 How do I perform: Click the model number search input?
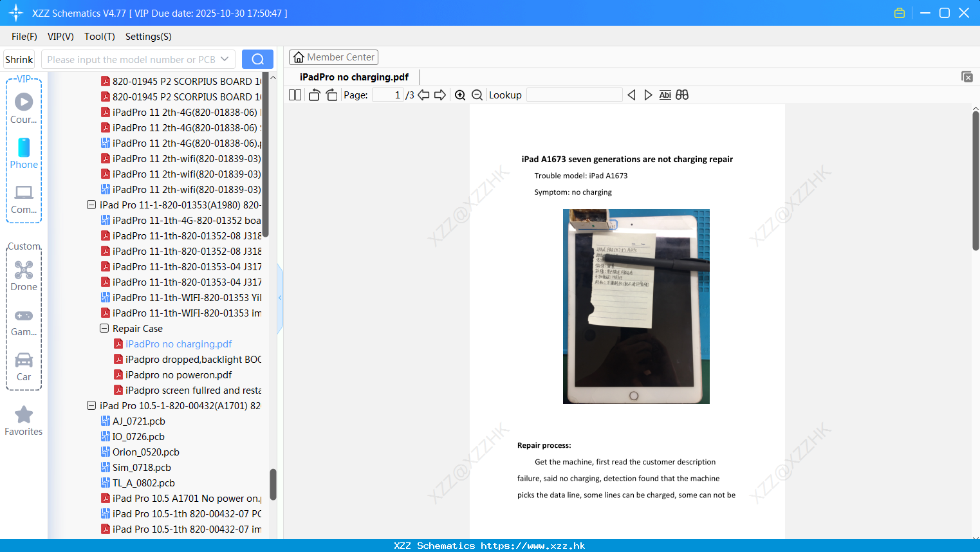point(132,59)
